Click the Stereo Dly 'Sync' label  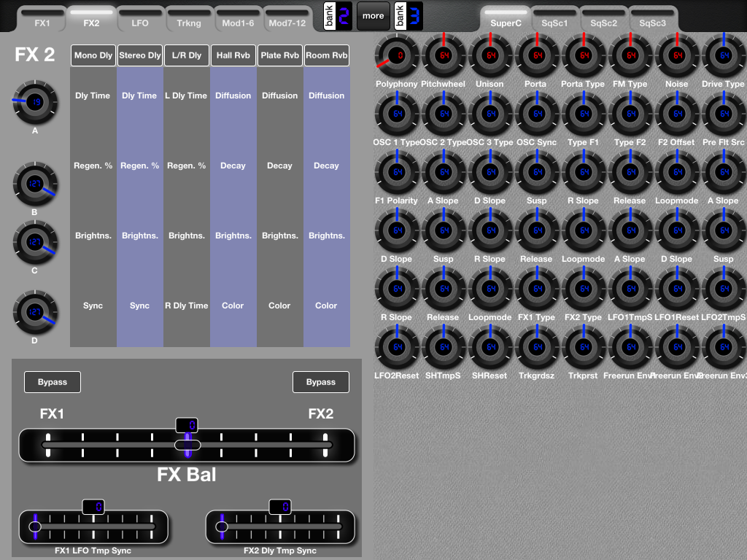139,306
